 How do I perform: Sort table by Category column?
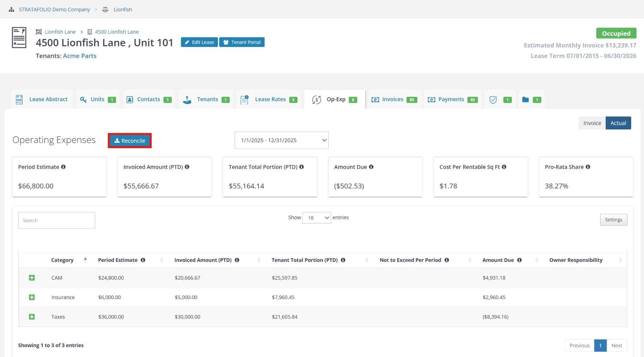[x=62, y=260]
